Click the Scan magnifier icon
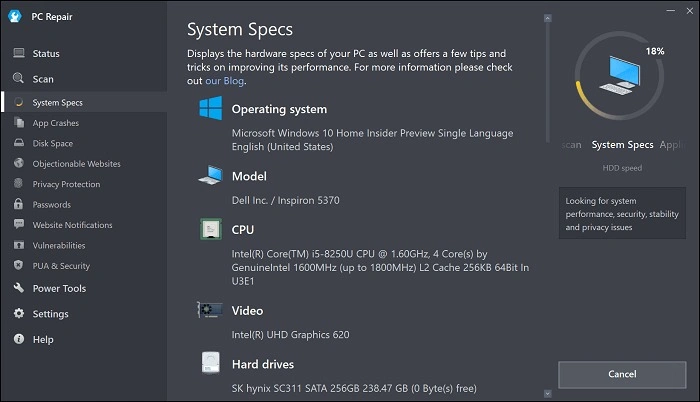 [18, 78]
